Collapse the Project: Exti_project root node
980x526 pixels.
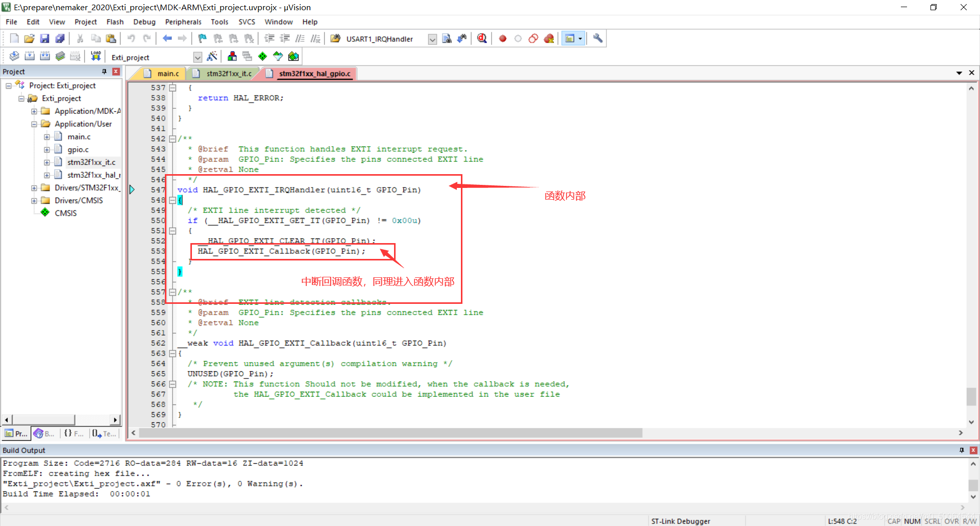click(9, 86)
